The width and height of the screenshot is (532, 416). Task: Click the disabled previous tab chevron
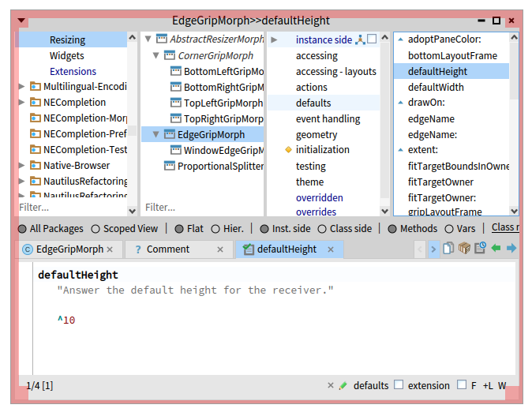420,249
